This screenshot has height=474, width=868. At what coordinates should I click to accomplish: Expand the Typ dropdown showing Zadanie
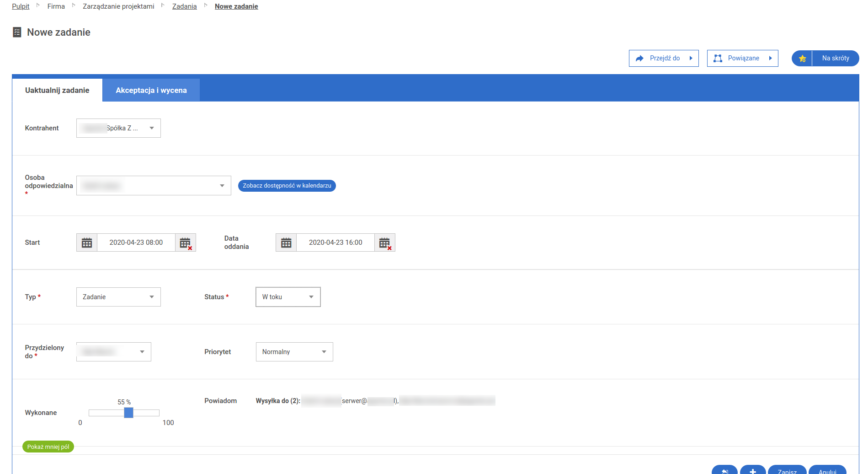point(151,297)
